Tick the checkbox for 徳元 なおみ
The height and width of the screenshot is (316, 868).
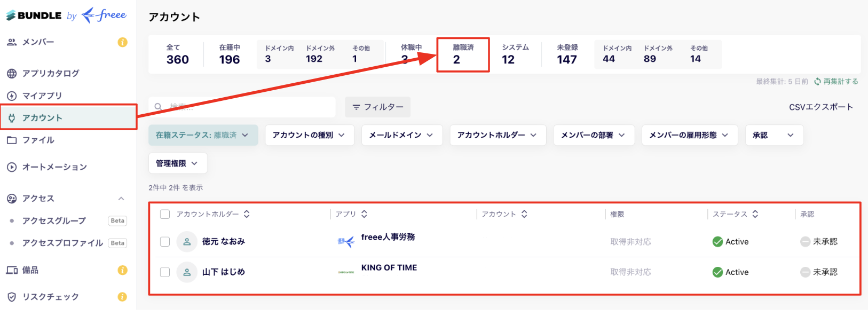(165, 242)
